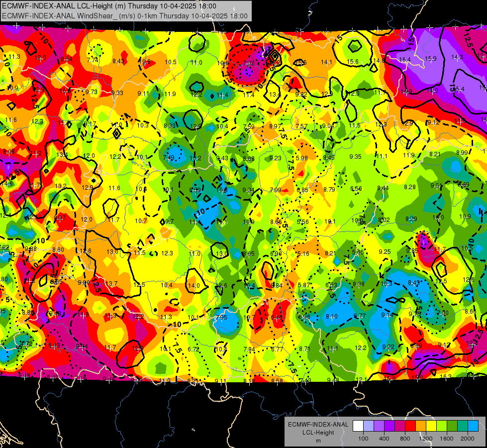Click the legend unit label m

pyautogui.click(x=318, y=441)
